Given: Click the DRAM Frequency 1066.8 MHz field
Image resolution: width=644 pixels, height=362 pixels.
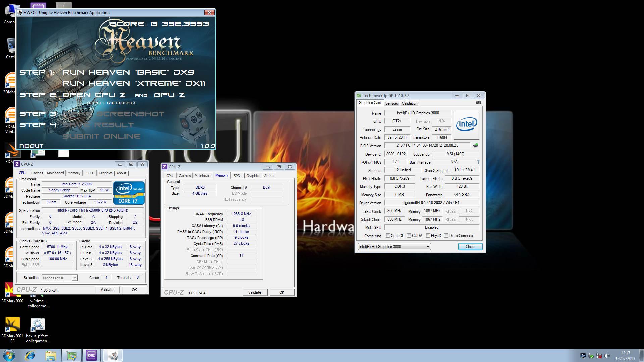Looking at the screenshot, I should click(x=241, y=214).
